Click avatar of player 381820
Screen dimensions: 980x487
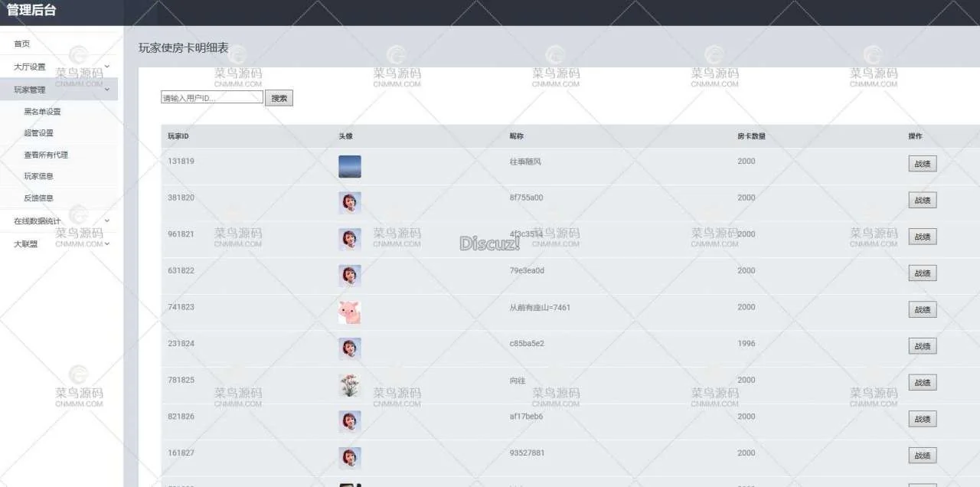coord(350,203)
